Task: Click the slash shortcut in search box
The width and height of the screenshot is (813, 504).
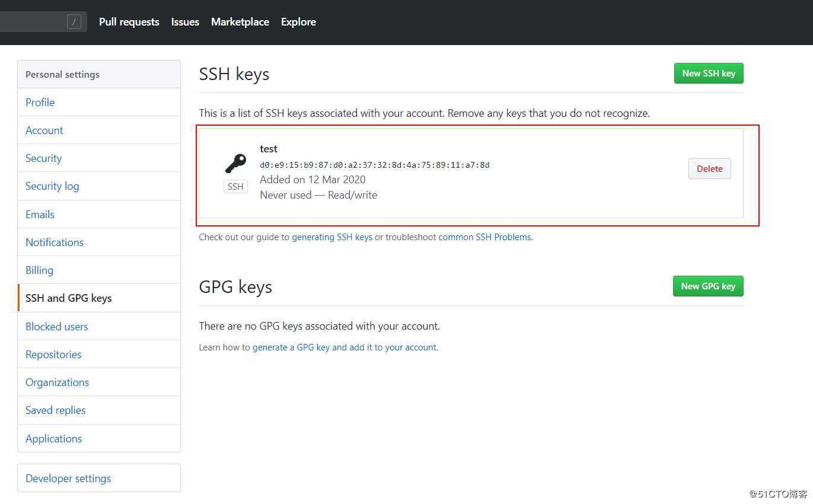Action: [74, 22]
